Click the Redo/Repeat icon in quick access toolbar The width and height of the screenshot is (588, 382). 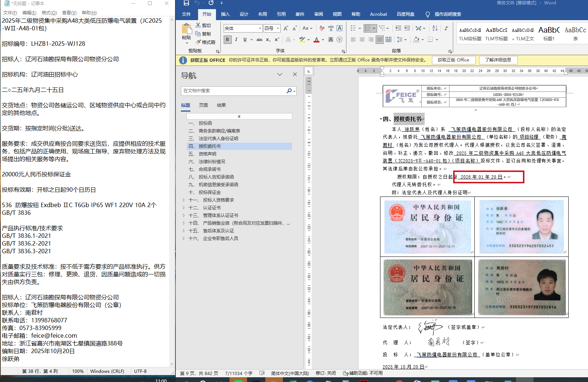pyautogui.click(x=211, y=3)
